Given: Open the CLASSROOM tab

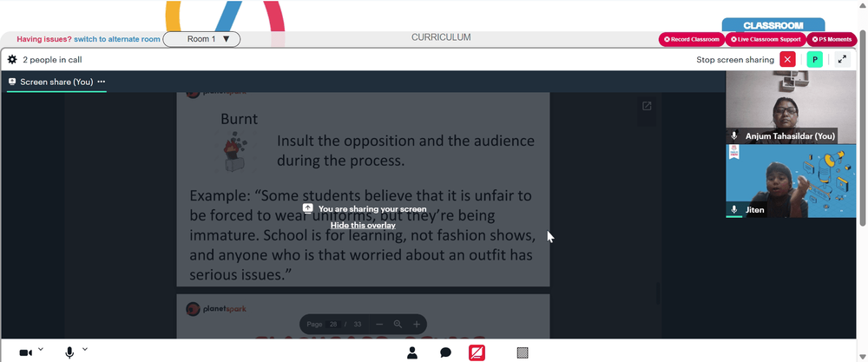Looking at the screenshot, I should click(x=773, y=25).
